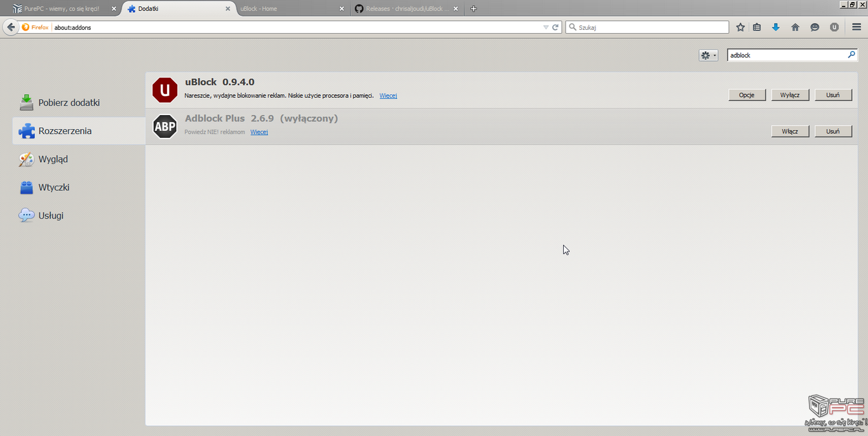
Task: Open uBlock Opcje button
Action: point(747,95)
